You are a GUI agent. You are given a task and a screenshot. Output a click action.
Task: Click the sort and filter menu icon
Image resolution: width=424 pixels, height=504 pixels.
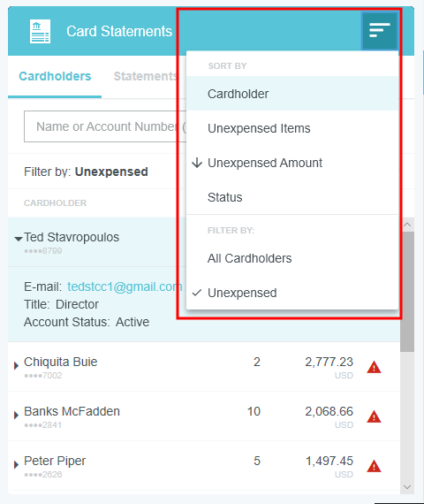coord(379,31)
